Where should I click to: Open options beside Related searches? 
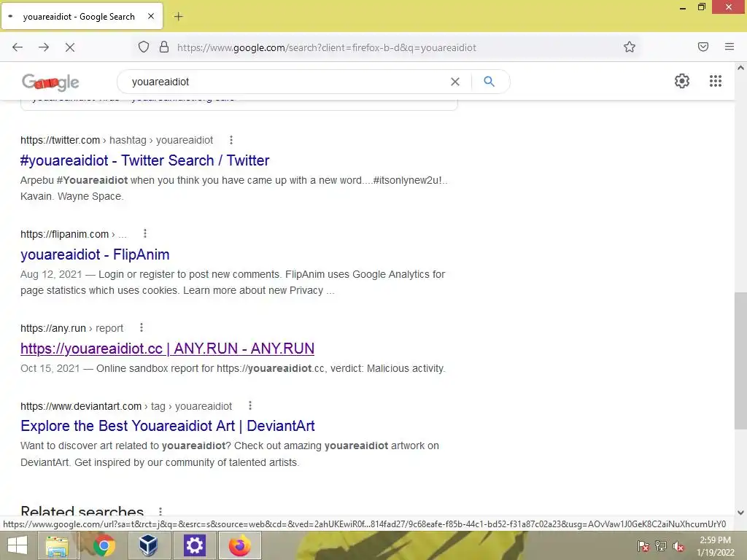[160, 511]
